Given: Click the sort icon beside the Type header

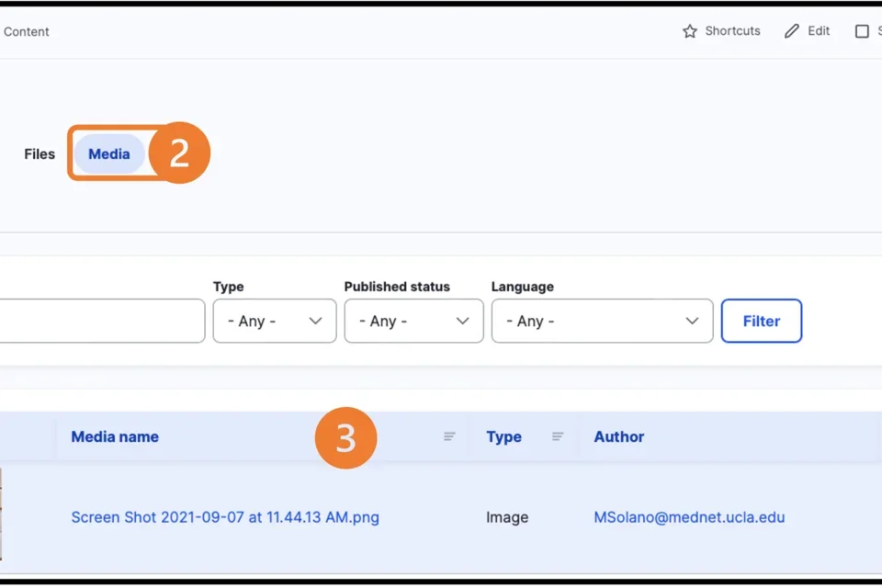Looking at the screenshot, I should point(558,436).
